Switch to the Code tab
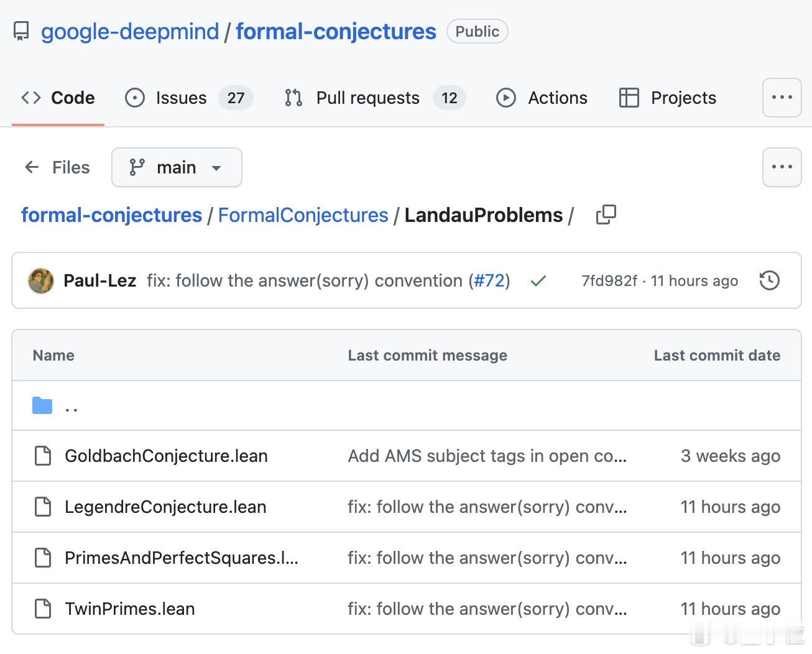Screen dimensions: 812x654 pyautogui.click(x=58, y=98)
